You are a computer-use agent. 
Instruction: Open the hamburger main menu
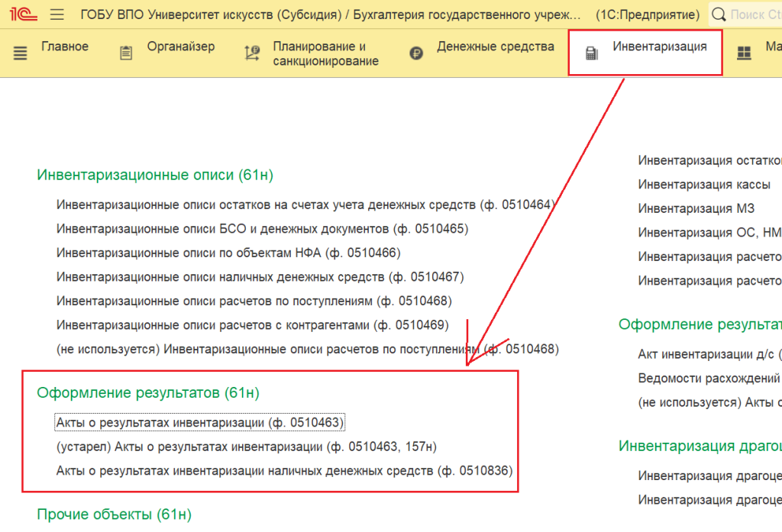57,15
